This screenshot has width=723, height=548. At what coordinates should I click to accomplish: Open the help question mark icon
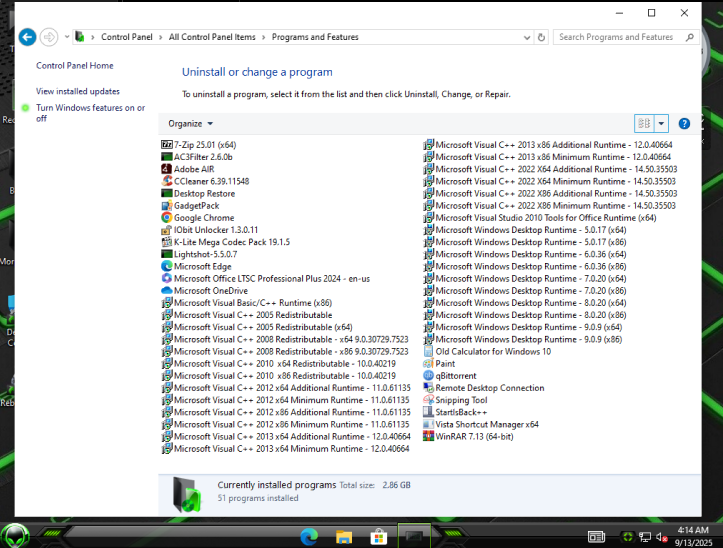click(x=684, y=124)
